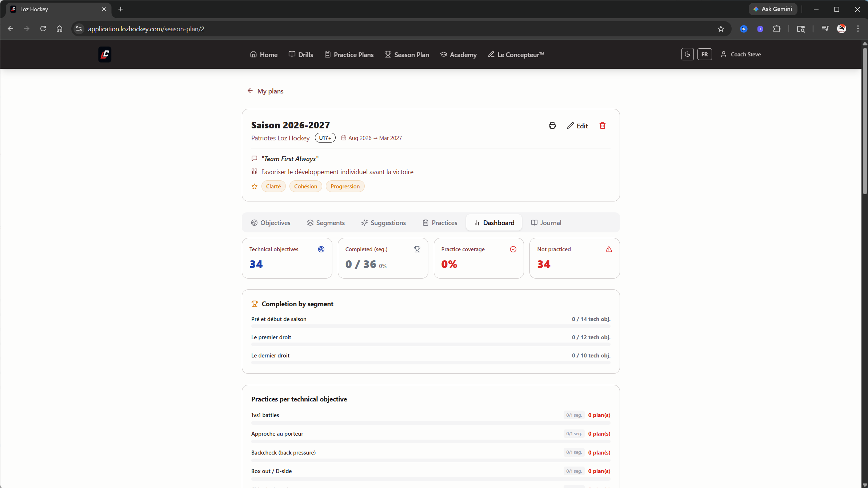
Task: Click the Clarté value tag
Action: (273, 186)
